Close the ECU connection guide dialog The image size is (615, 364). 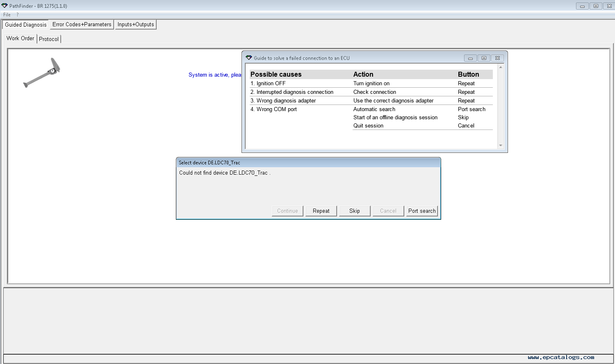pos(497,58)
